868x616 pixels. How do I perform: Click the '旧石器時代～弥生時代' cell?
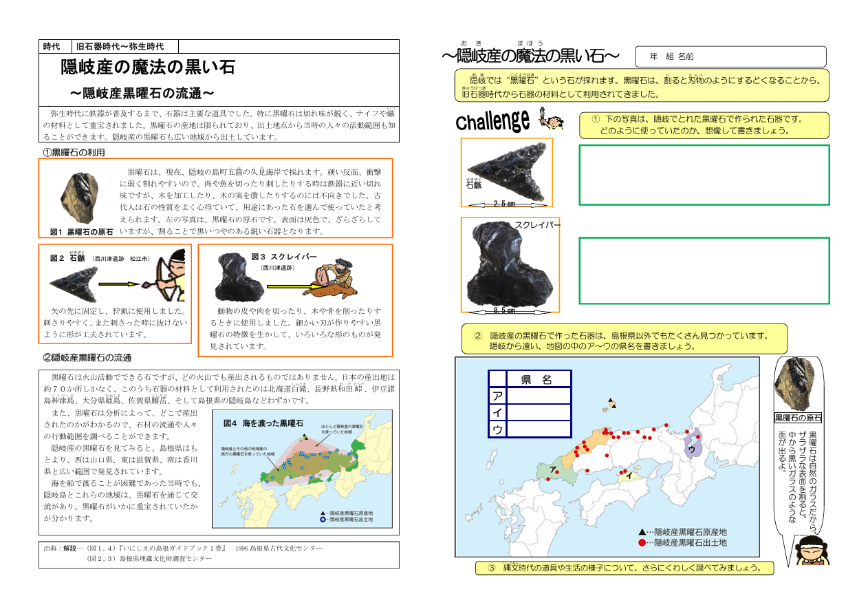click(124, 46)
